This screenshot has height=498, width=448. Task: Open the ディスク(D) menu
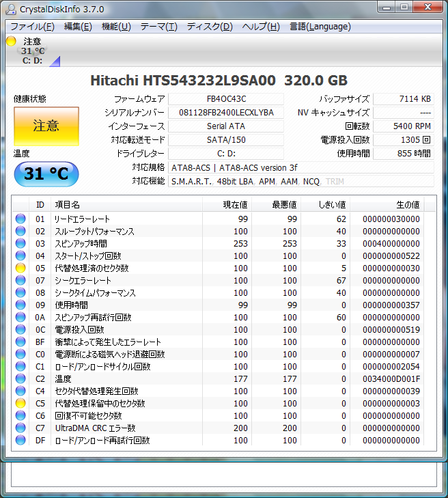(x=210, y=27)
